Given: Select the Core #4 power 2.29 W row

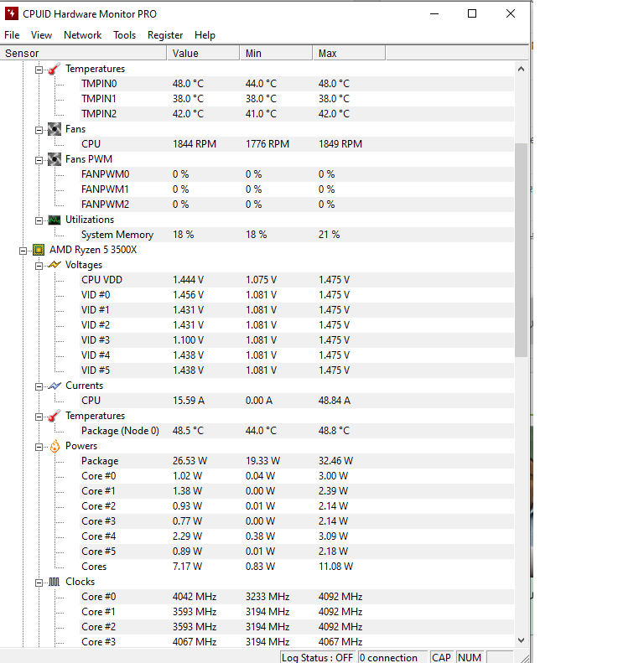Looking at the screenshot, I should [297, 536].
